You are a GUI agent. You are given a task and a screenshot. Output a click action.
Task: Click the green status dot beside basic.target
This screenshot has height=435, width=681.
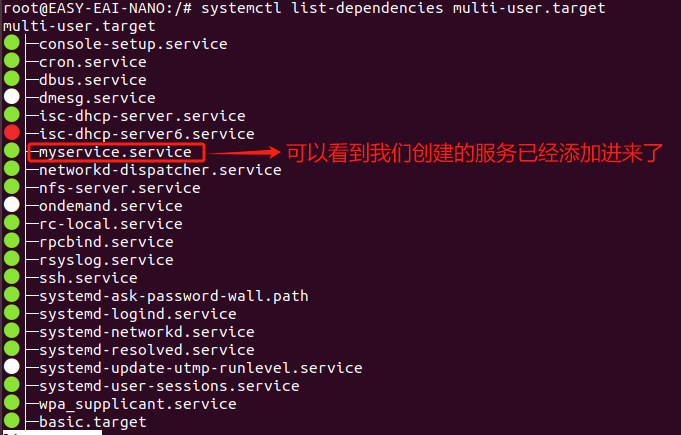pos(12,420)
